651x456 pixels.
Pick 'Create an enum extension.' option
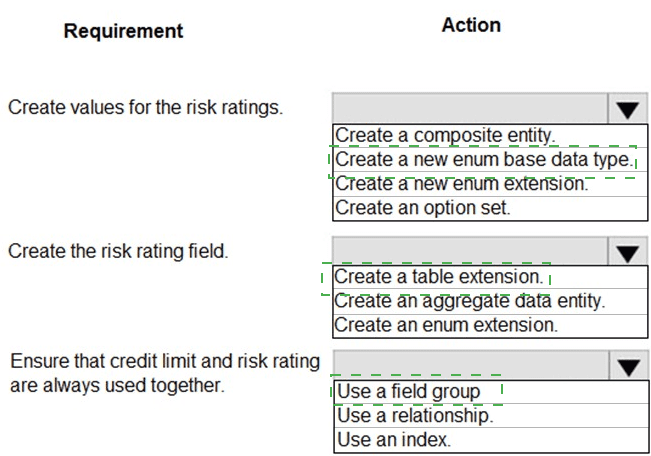coord(490,325)
